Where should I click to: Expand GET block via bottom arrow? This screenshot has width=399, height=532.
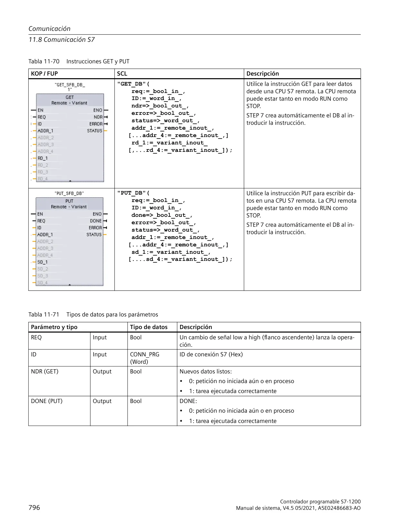tap(70, 181)
